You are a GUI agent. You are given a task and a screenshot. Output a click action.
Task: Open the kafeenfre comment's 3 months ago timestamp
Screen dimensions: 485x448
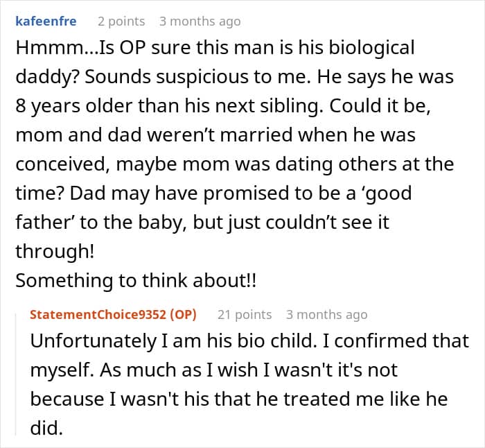tap(200, 21)
